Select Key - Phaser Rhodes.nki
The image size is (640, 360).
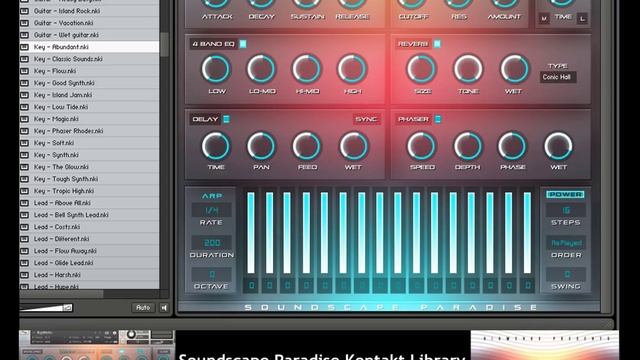(x=89, y=131)
